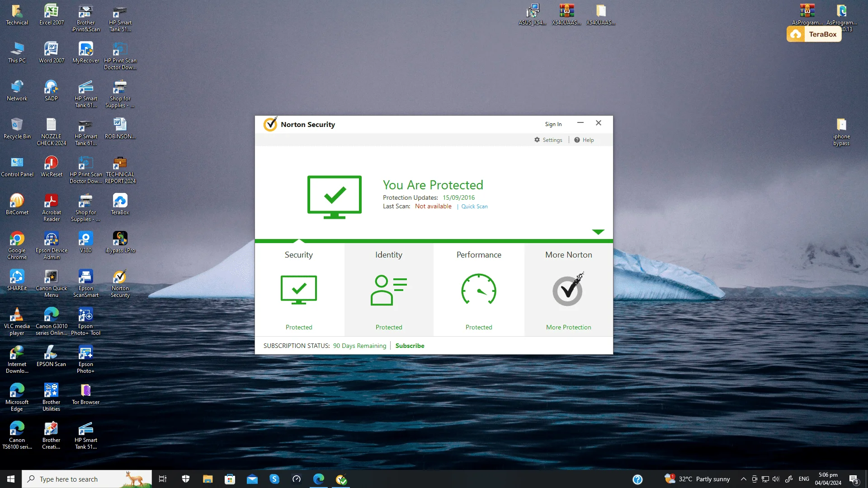The image size is (868, 488).
Task: Open Word 2007 shortcut
Action: pos(52,52)
